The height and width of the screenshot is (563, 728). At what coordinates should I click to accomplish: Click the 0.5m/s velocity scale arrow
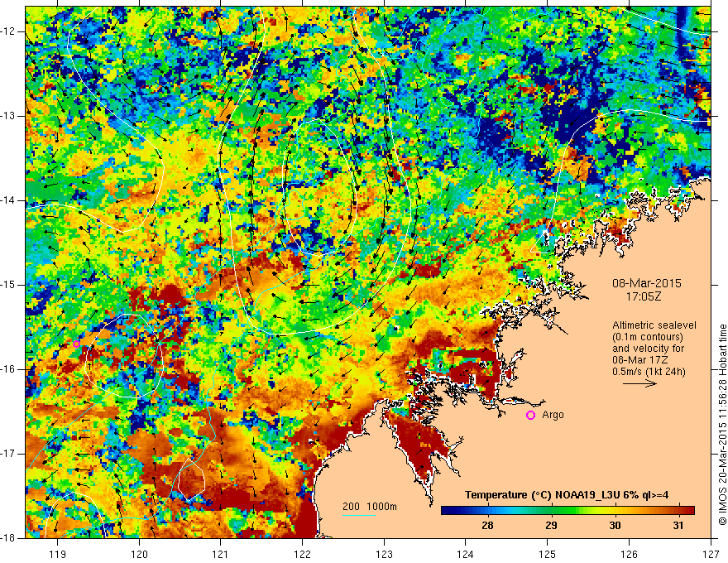pos(640,383)
